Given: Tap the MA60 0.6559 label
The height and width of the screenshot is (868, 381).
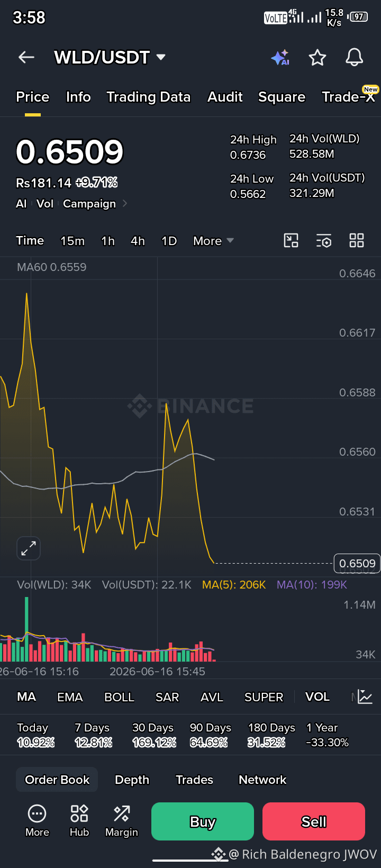Looking at the screenshot, I should pos(51,267).
